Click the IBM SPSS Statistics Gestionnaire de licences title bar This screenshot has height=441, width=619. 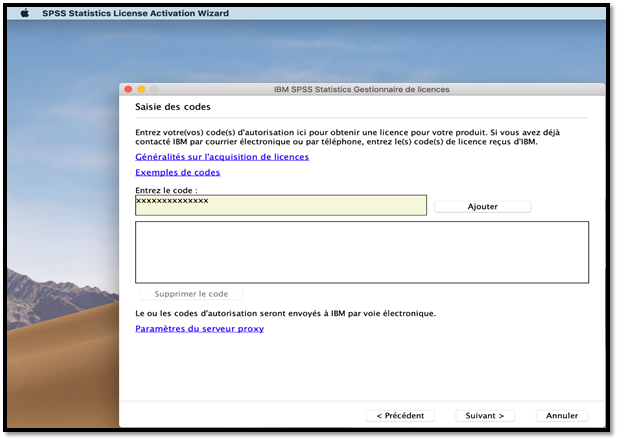[361, 89]
